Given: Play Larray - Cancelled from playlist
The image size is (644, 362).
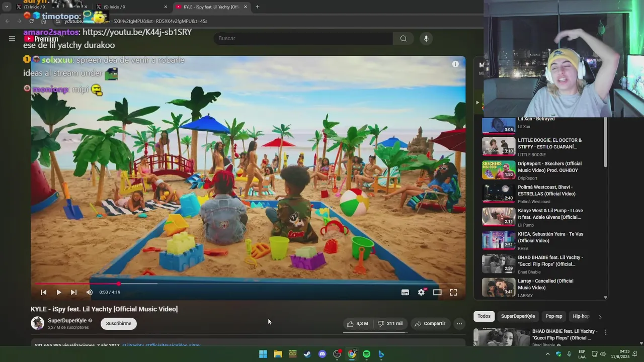Looking at the screenshot, I should (x=543, y=288).
